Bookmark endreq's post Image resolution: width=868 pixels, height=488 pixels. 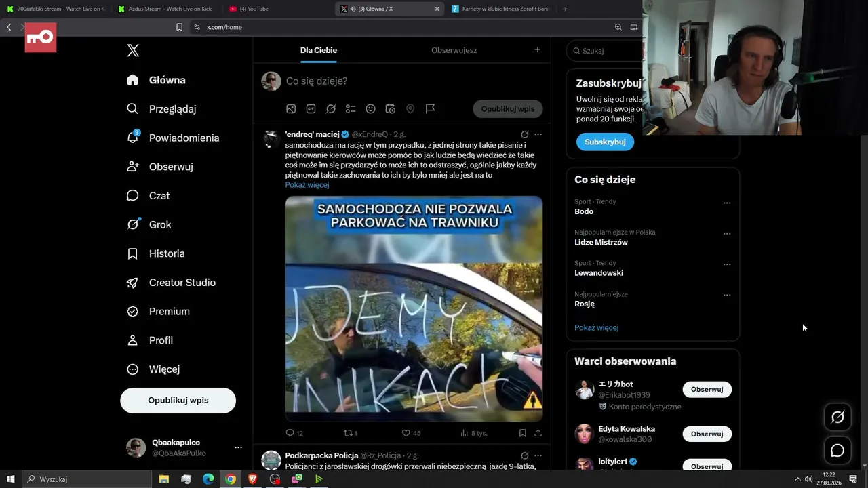(522, 433)
